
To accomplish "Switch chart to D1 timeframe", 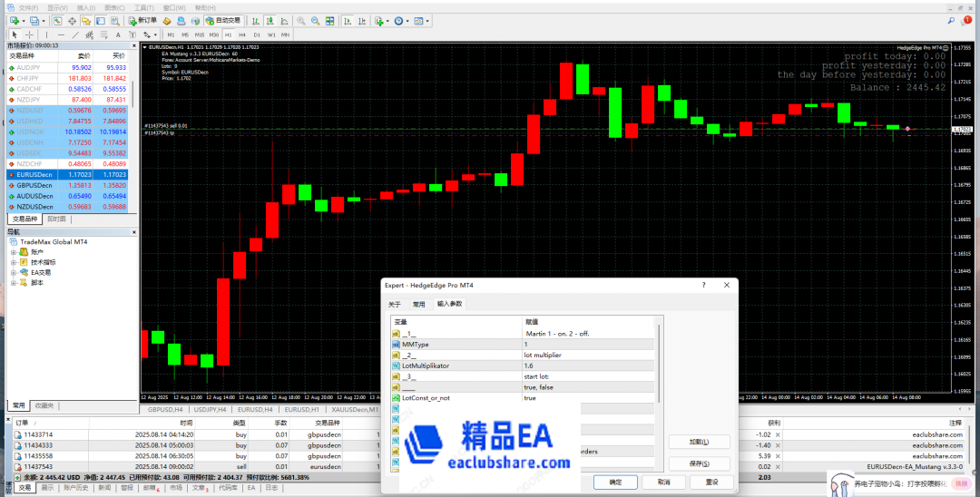I will (x=257, y=34).
